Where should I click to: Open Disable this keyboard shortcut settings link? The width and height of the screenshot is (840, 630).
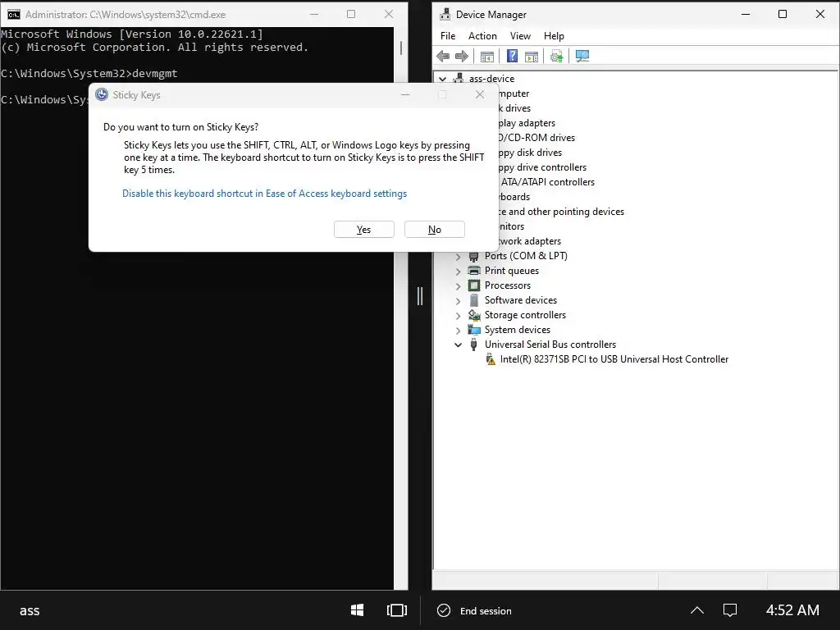point(265,194)
